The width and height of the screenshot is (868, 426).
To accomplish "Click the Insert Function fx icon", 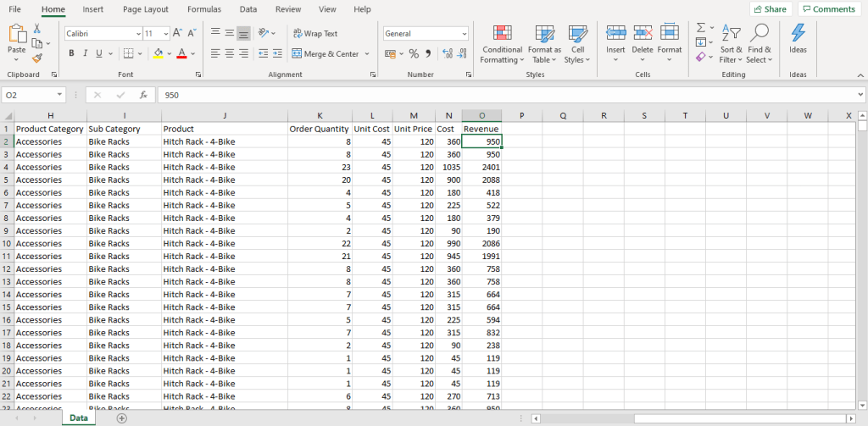I will (144, 95).
